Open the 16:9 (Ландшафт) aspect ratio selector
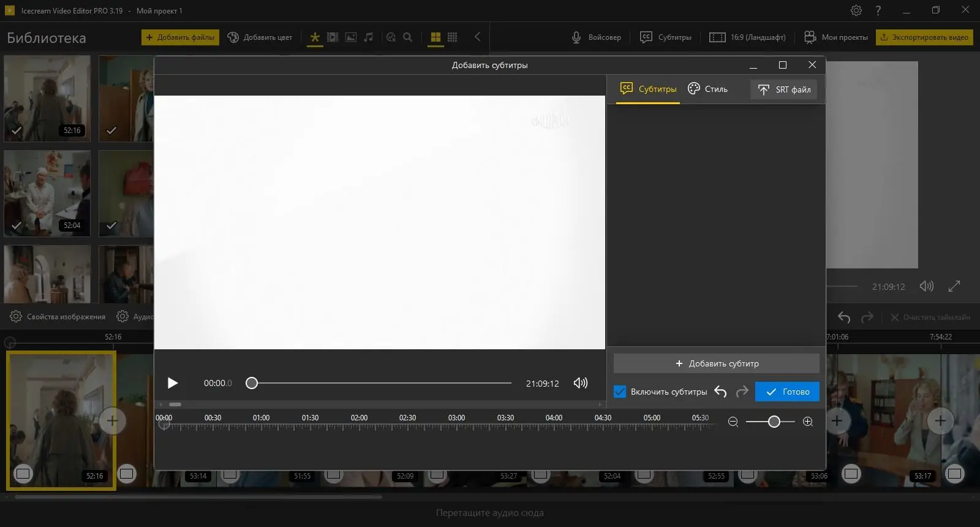This screenshot has height=527, width=980. pyautogui.click(x=747, y=37)
